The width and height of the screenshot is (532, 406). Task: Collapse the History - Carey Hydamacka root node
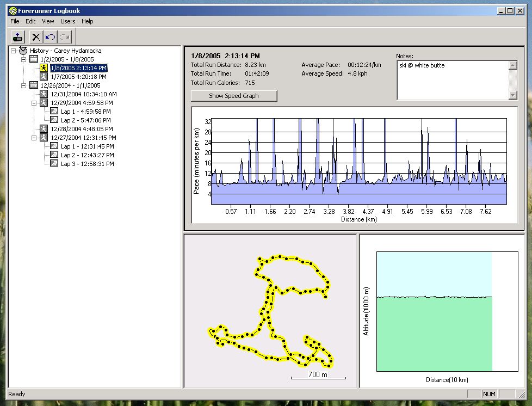tap(13, 51)
